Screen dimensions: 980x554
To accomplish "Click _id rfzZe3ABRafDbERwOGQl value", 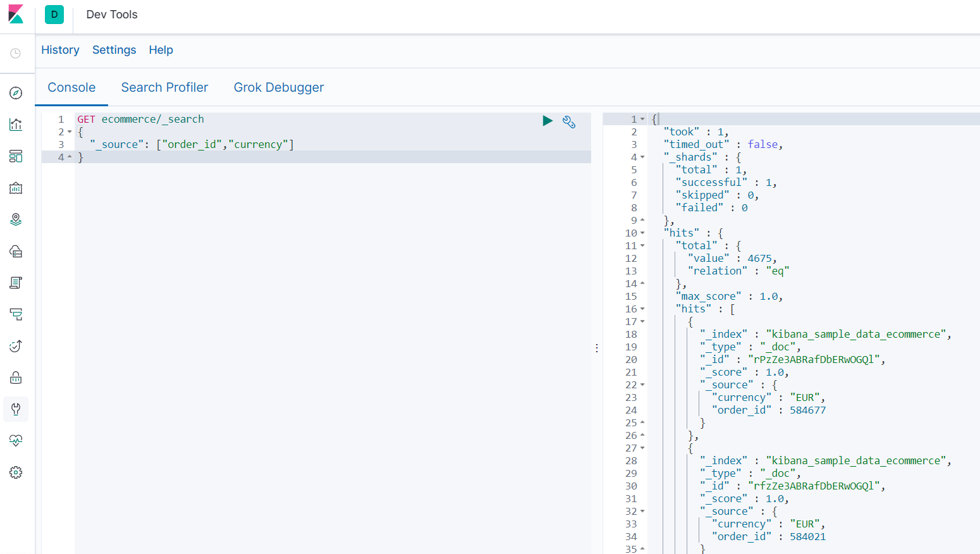I will pyautogui.click(x=814, y=486).
